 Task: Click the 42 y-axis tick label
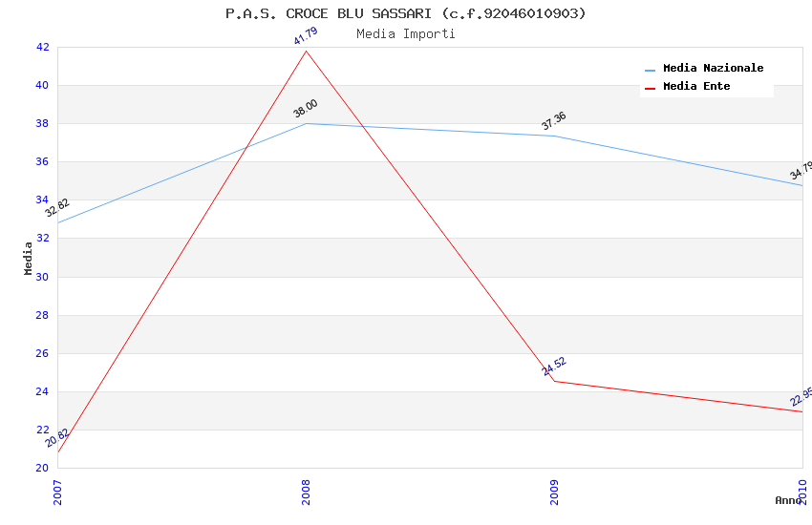tap(42, 47)
